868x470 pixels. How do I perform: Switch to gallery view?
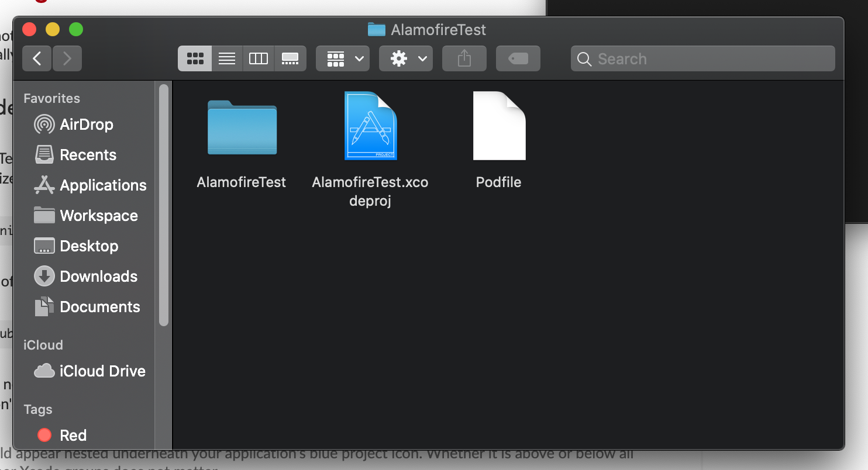tap(290, 58)
